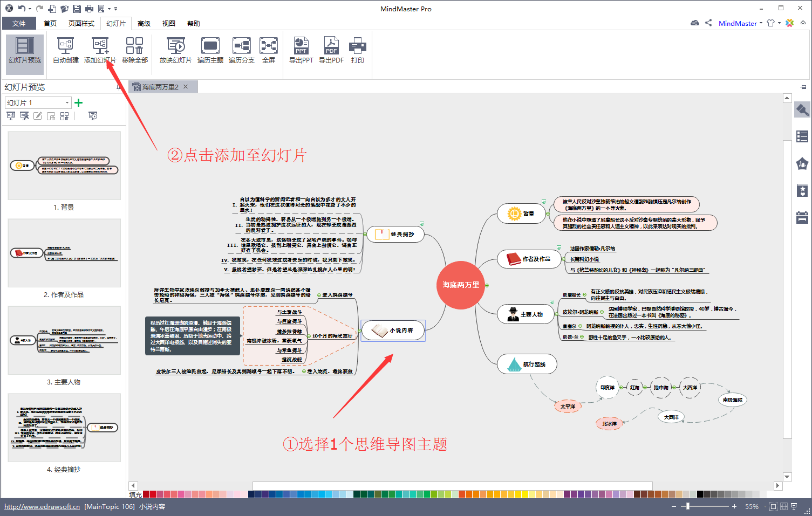This screenshot has width=812, height=516.
Task: Open undo history dropdown arrow
Action: 30,9
